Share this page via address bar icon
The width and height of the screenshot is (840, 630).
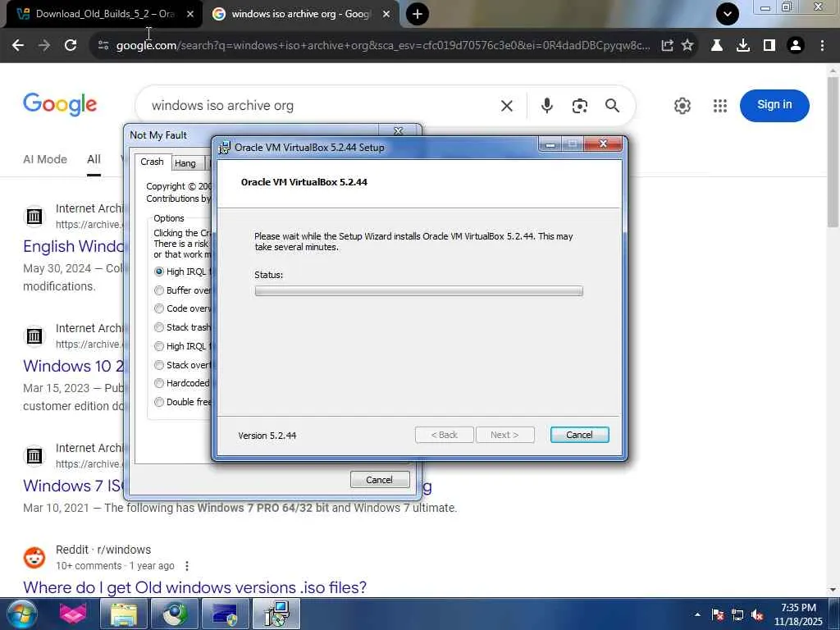[667, 46]
